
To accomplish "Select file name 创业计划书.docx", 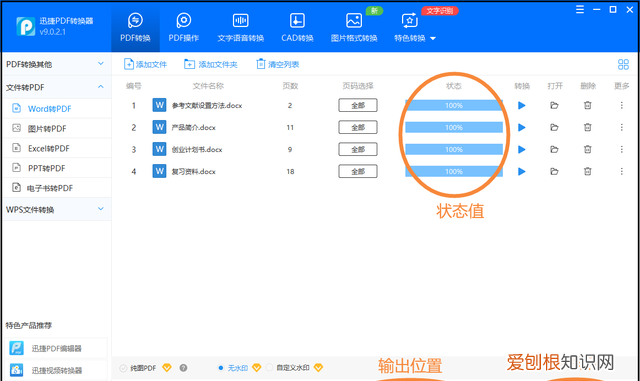I will pos(197,149).
